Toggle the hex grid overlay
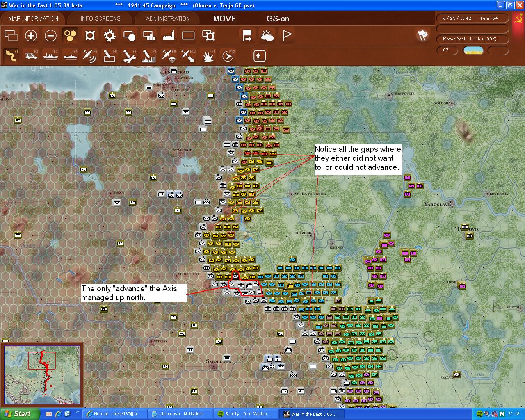Viewport: 525px width, 420px height. click(x=70, y=36)
